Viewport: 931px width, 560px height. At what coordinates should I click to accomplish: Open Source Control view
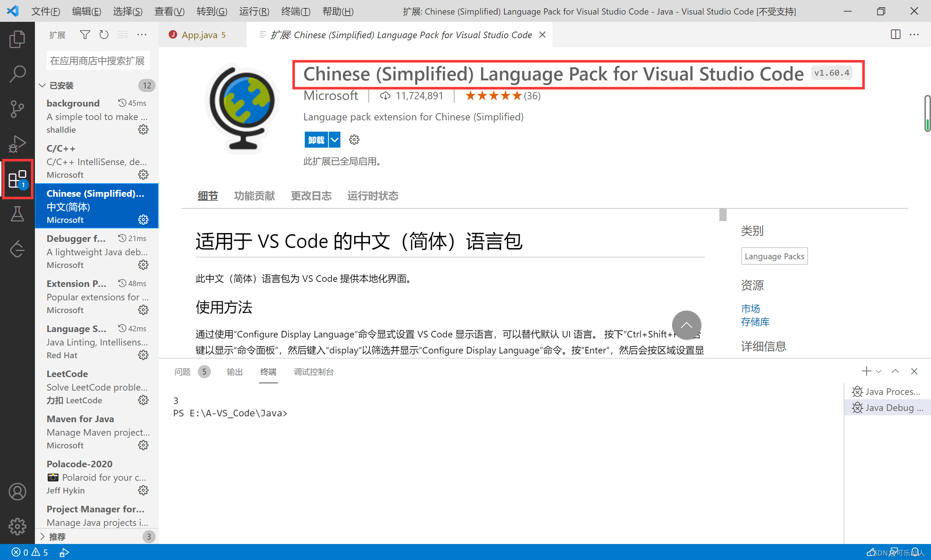(17, 109)
